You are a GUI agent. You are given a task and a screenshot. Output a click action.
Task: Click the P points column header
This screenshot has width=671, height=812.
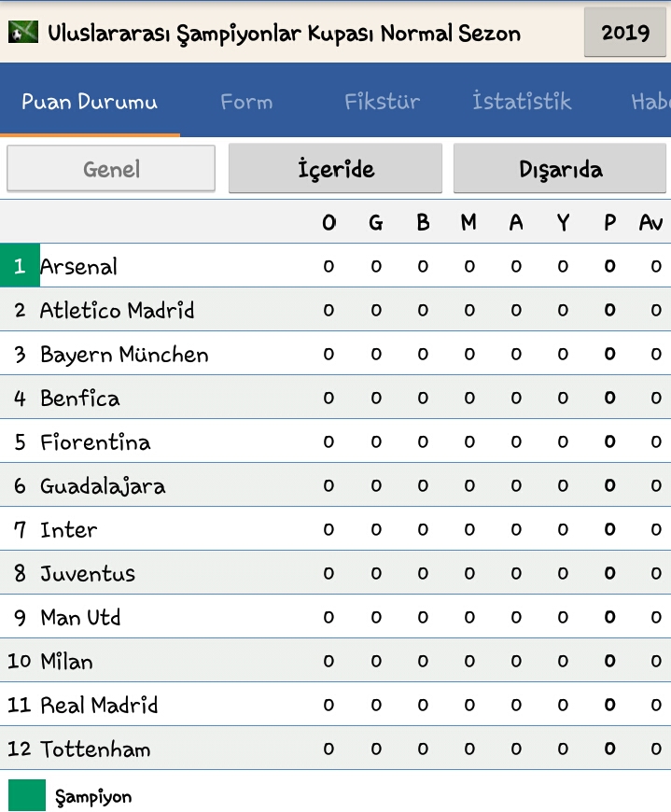610,222
